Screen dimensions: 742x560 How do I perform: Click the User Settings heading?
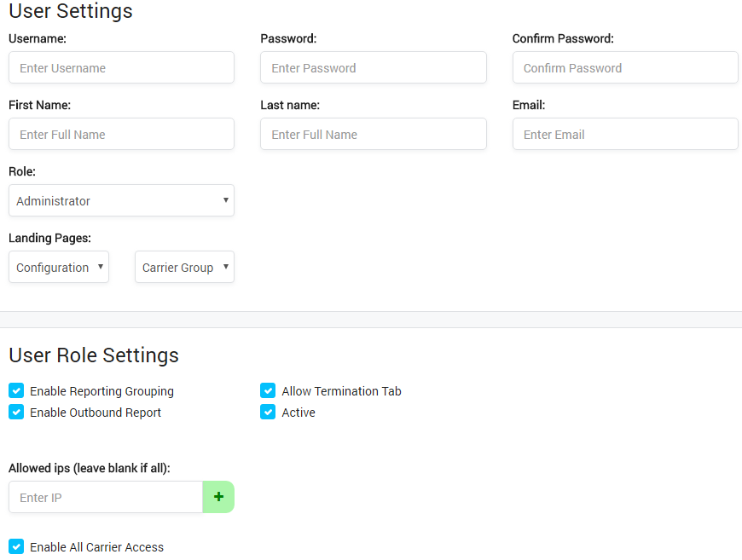coord(70,12)
